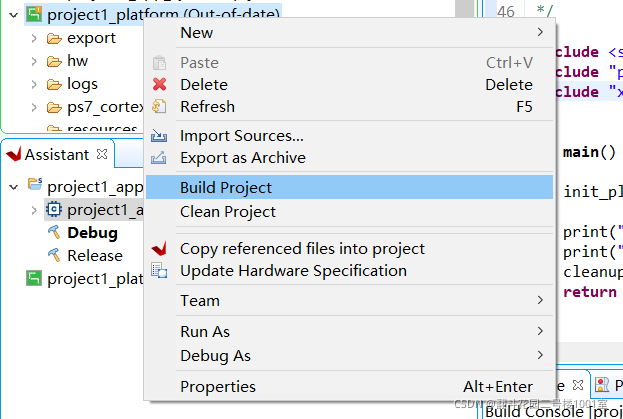
Task: Click the project1_app system project icon
Action: [35, 184]
